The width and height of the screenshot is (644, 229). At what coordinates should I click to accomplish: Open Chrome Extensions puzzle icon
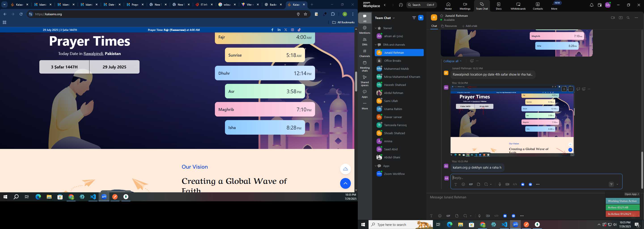coord(333,14)
